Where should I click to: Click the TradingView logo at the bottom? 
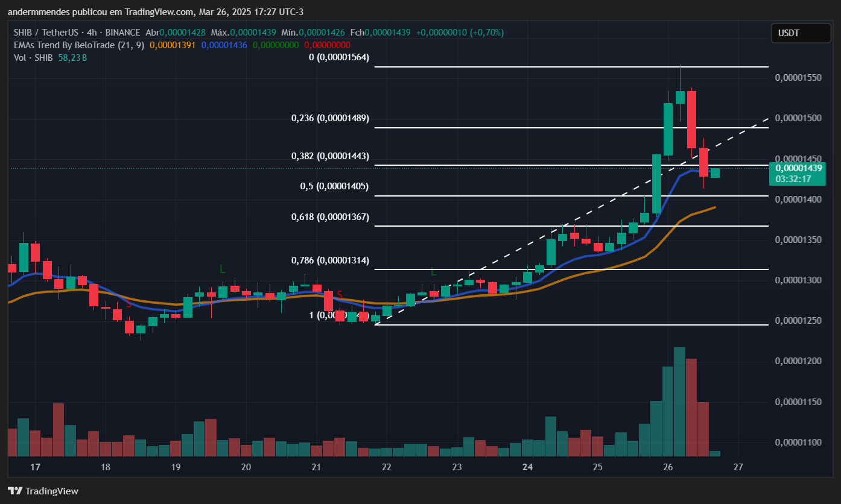(43, 491)
